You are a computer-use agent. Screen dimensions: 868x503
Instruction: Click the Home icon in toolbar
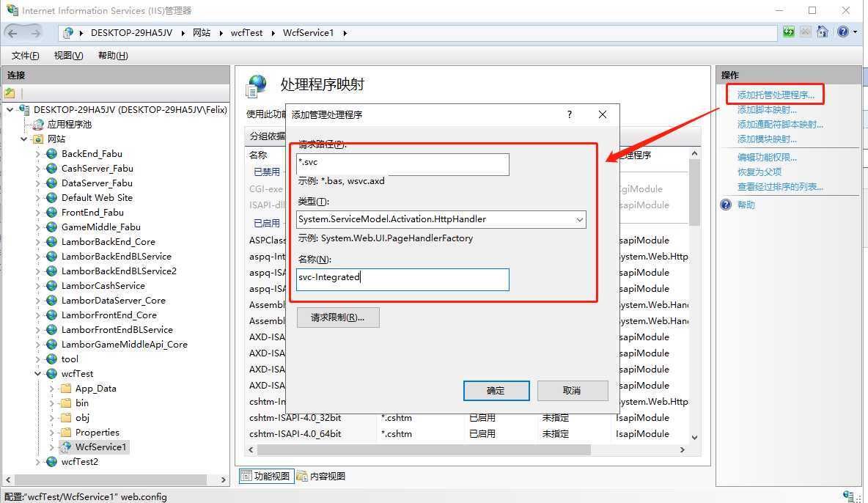(x=823, y=32)
